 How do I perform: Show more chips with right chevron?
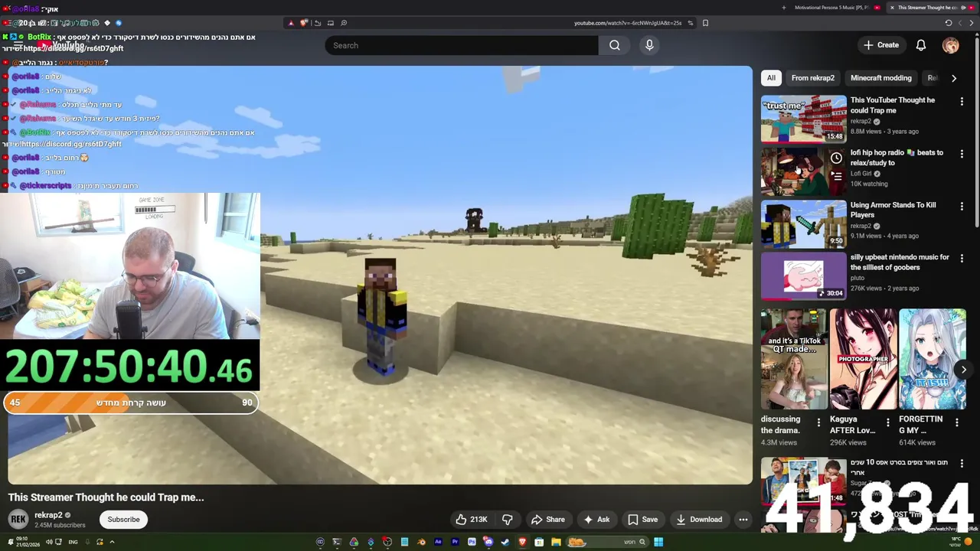pyautogui.click(x=953, y=78)
